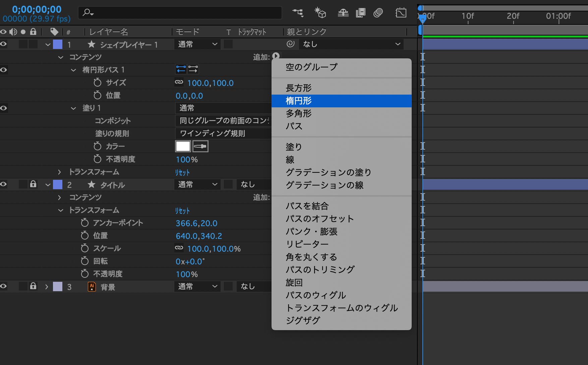Choose グラデーションの塗り menu item

(x=341, y=172)
